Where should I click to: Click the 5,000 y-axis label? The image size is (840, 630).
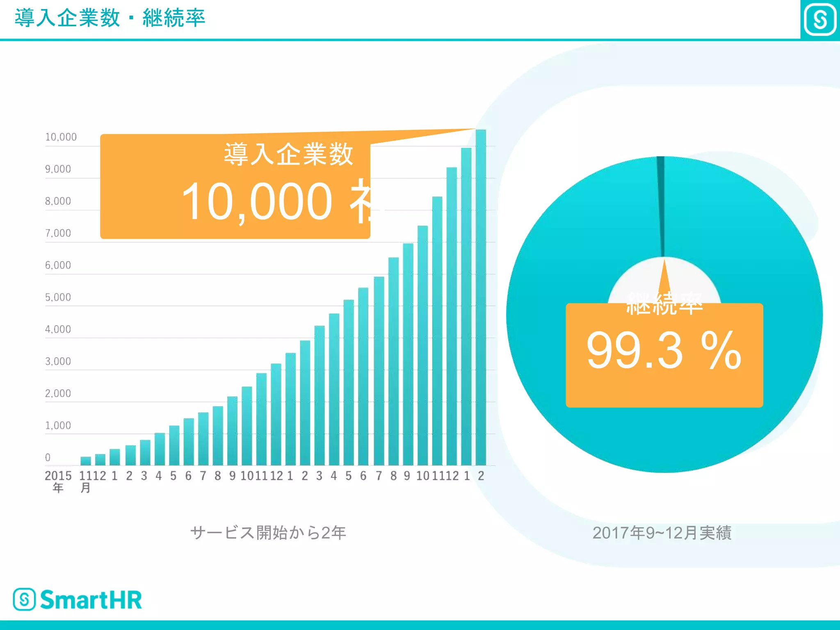point(58,297)
